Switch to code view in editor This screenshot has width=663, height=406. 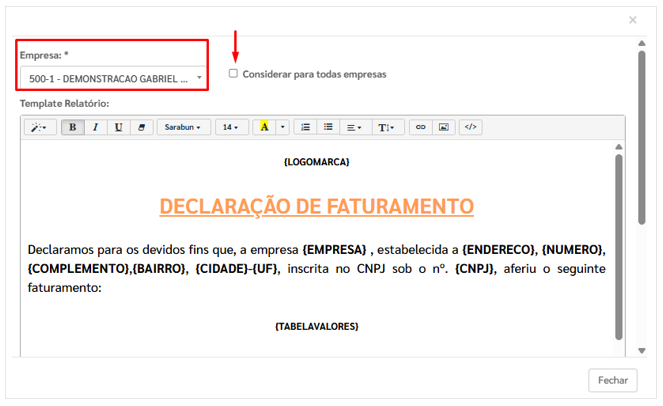pos(471,128)
